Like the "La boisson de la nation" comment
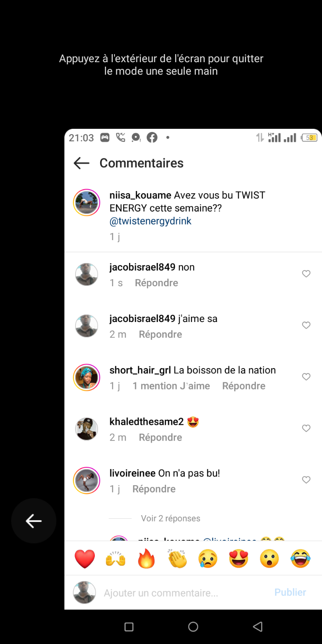Screen dimensions: 322x644 coord(306,377)
